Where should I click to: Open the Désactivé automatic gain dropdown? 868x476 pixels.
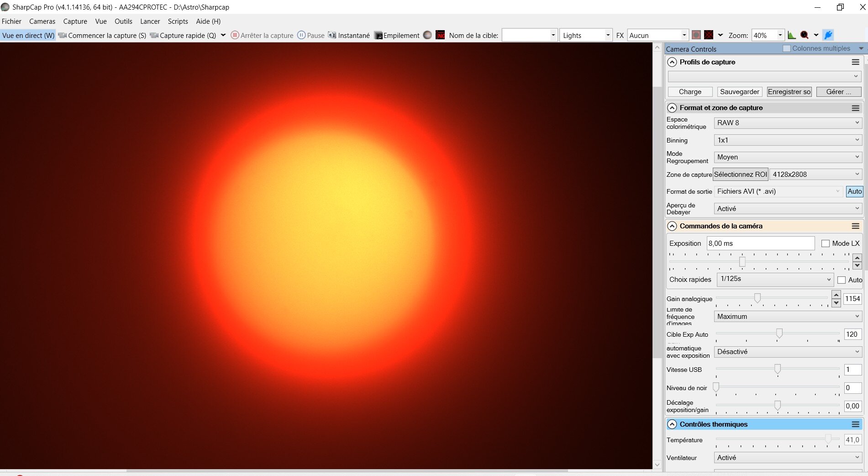pos(788,352)
